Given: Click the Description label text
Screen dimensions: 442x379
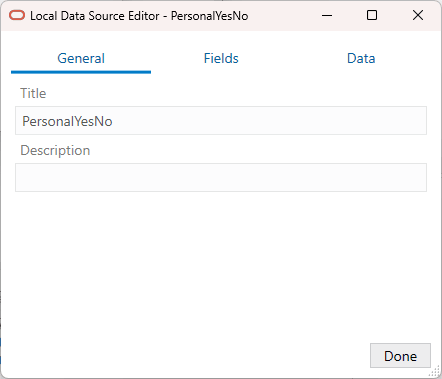Looking at the screenshot, I should (x=55, y=150).
